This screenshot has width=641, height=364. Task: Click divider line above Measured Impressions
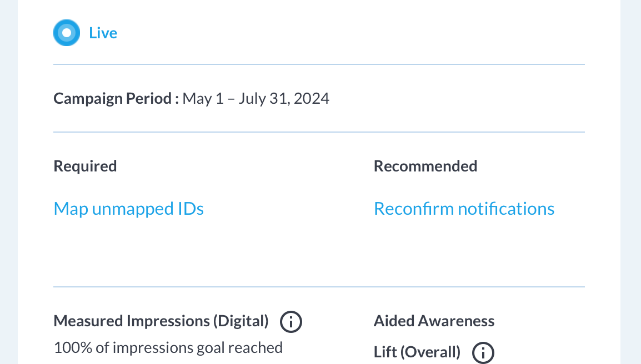tap(319, 287)
